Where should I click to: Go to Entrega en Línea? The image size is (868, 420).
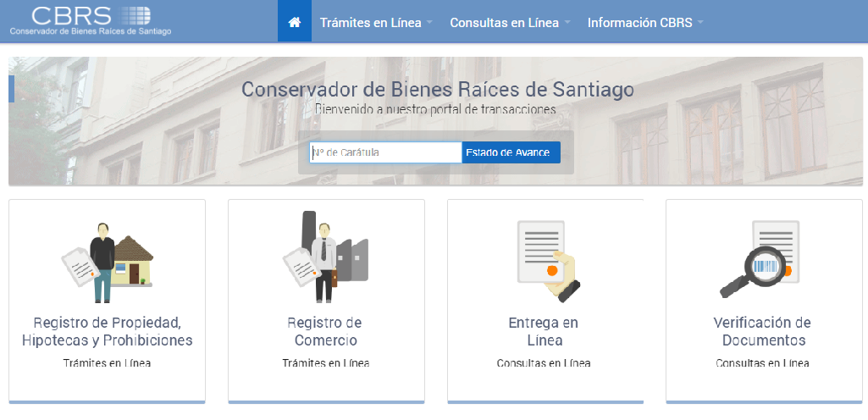[544, 332]
